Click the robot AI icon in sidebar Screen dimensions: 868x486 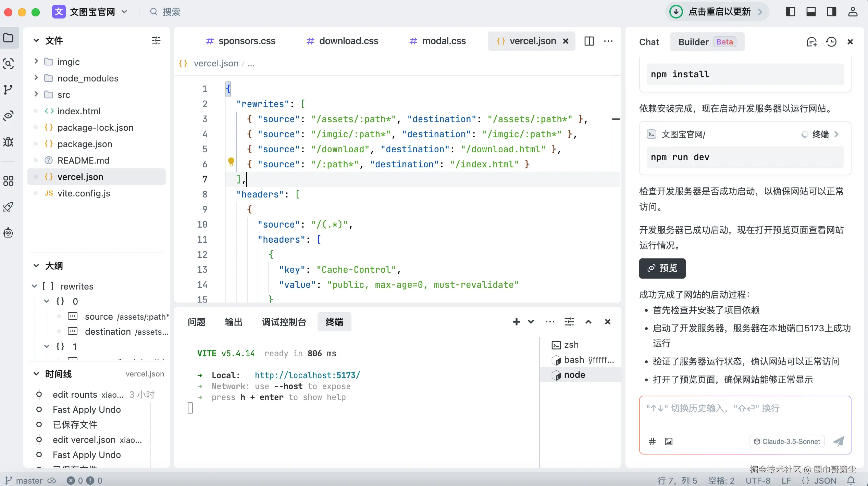(9, 233)
